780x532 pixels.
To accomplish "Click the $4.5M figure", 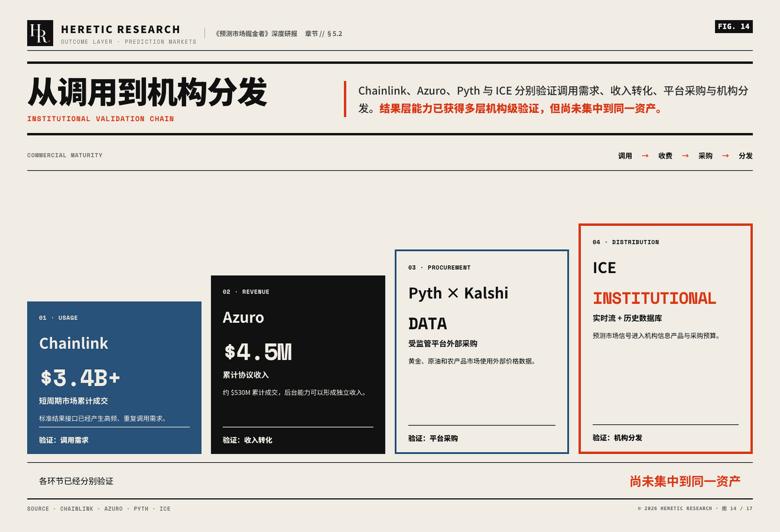I will coord(258,352).
